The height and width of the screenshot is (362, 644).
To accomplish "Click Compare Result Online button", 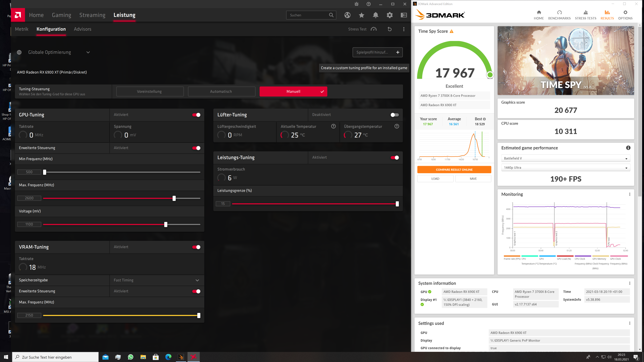I will tap(454, 170).
